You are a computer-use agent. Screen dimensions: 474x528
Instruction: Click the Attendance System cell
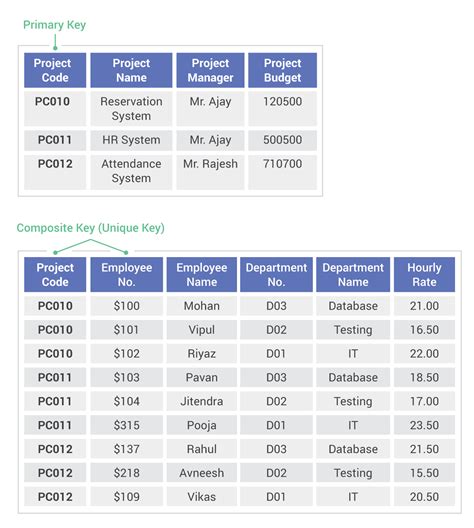tap(131, 172)
